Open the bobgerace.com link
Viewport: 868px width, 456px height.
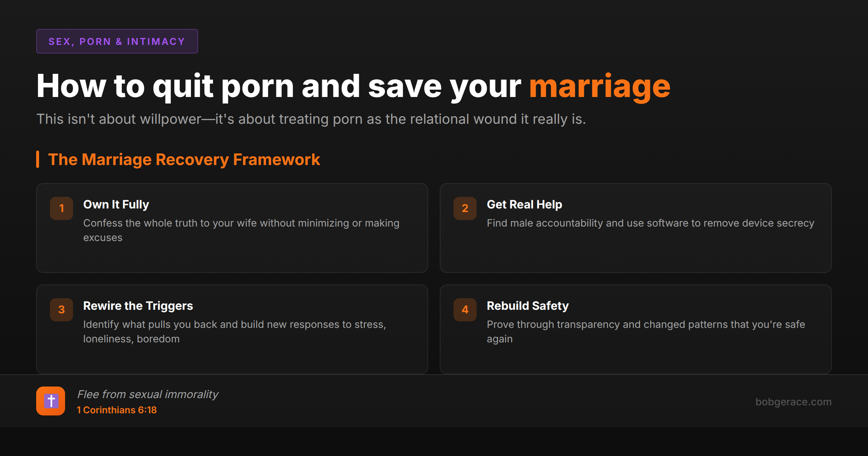point(793,402)
